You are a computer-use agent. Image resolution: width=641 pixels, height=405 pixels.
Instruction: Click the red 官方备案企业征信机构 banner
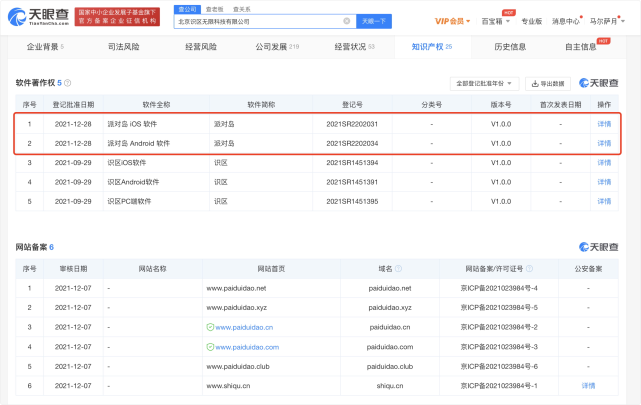117,17
